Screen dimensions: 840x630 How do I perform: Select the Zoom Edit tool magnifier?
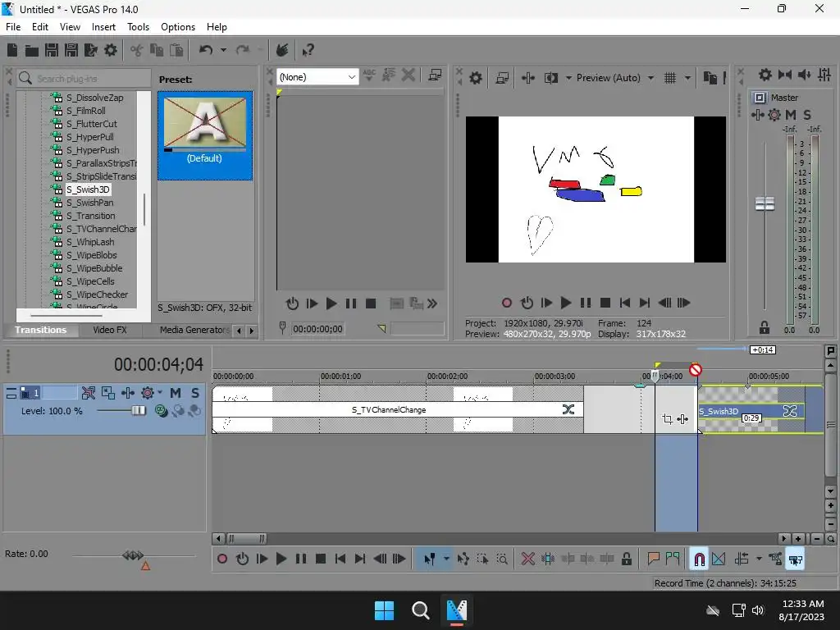pyautogui.click(x=502, y=559)
